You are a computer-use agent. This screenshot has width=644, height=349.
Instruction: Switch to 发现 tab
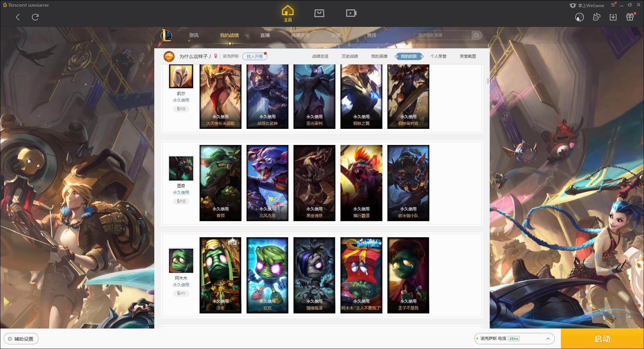click(x=336, y=35)
